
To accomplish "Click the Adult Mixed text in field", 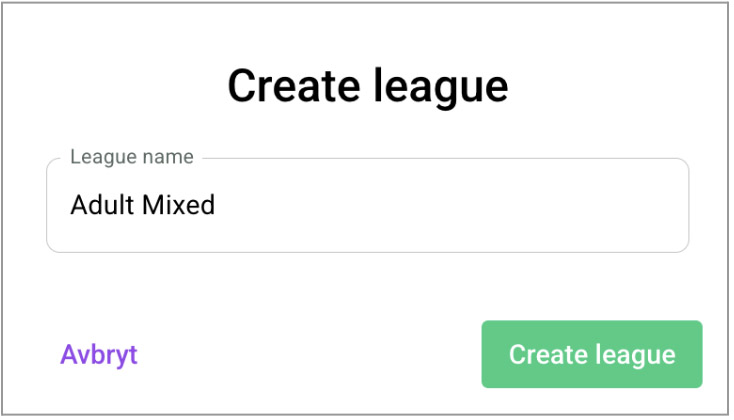I will coord(142,205).
